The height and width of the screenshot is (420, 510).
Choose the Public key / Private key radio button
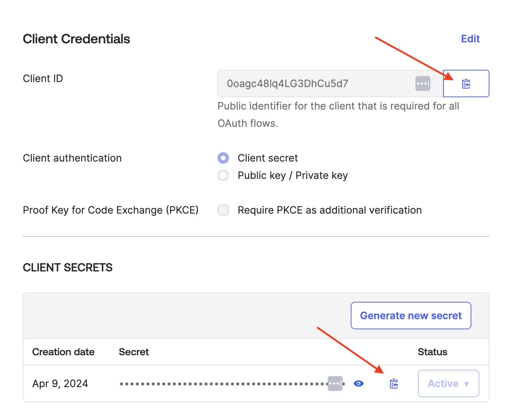coord(223,175)
